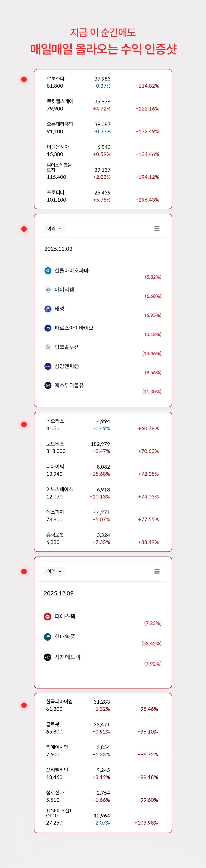Click the 휴림로봇 stock name
206x868 pixels.
(x=55, y=535)
